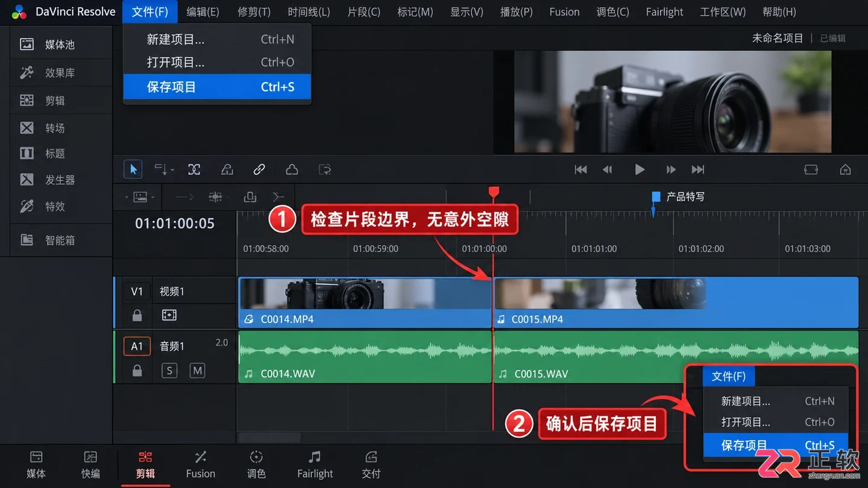The width and height of the screenshot is (868, 488).
Task: Go to the 媒体 page tab
Action: (x=36, y=465)
